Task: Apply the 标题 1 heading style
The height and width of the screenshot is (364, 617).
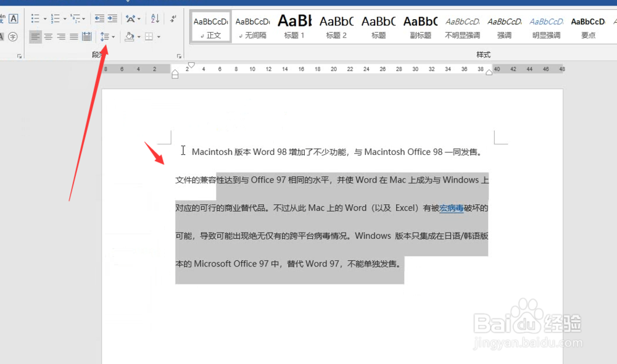Action: click(294, 27)
